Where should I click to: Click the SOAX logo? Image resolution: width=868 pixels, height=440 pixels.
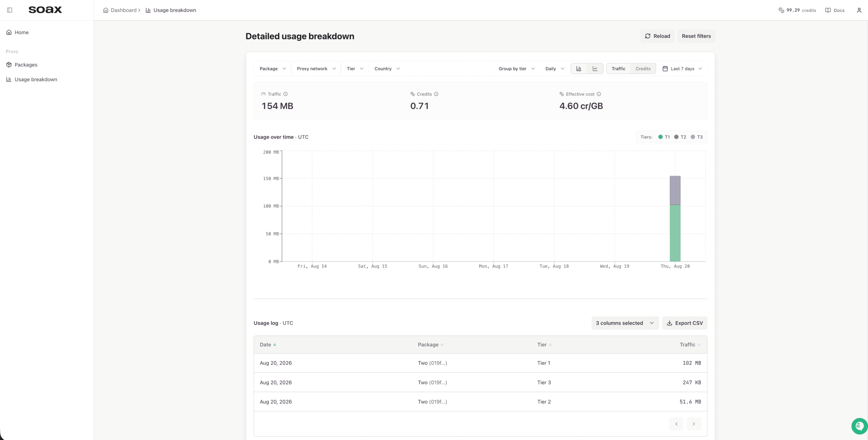[45, 10]
